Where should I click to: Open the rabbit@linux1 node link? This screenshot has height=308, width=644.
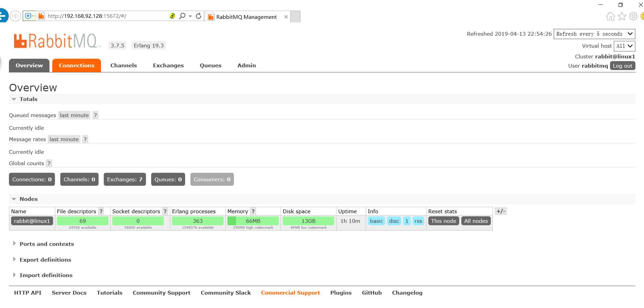pos(32,221)
